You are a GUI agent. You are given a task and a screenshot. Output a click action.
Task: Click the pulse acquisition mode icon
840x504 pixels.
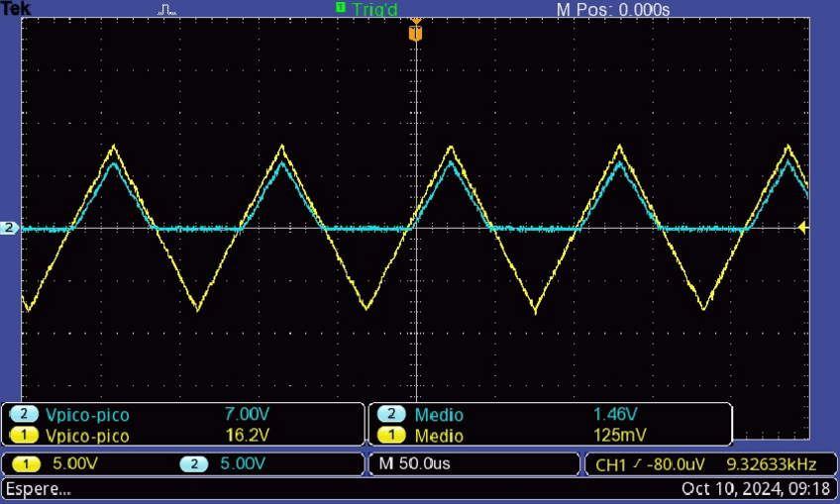click(166, 9)
